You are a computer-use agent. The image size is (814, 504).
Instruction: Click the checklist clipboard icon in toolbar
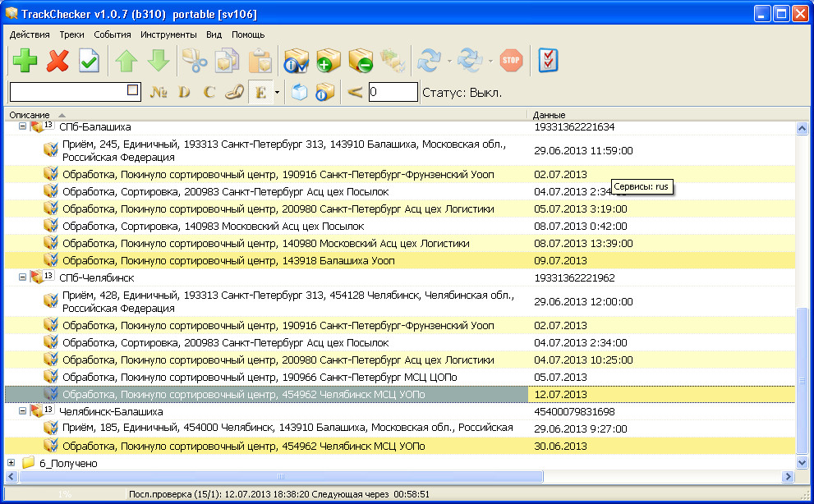pyautogui.click(x=548, y=61)
